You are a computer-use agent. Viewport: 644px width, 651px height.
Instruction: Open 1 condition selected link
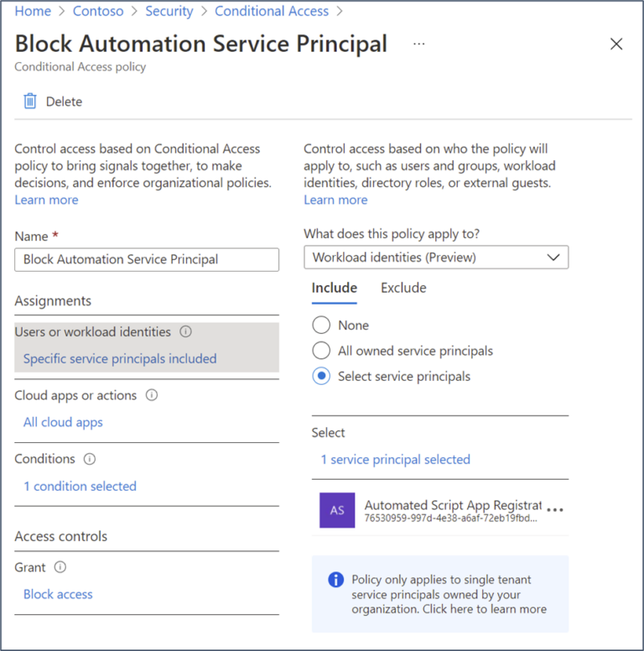pyautogui.click(x=80, y=486)
